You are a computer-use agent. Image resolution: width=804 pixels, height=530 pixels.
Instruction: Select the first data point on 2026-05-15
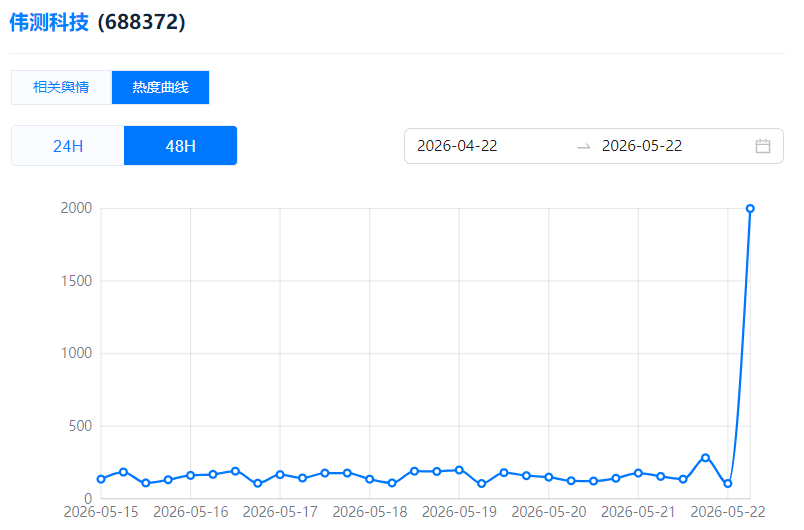(101, 479)
